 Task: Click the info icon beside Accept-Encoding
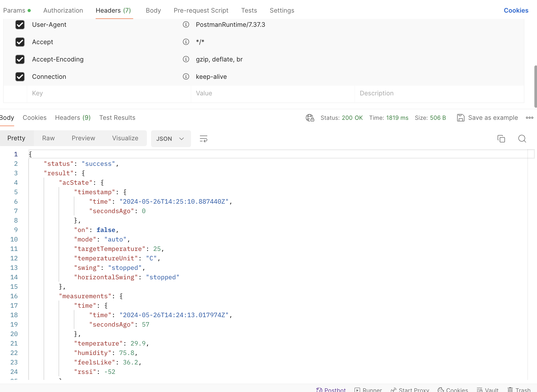(186, 59)
